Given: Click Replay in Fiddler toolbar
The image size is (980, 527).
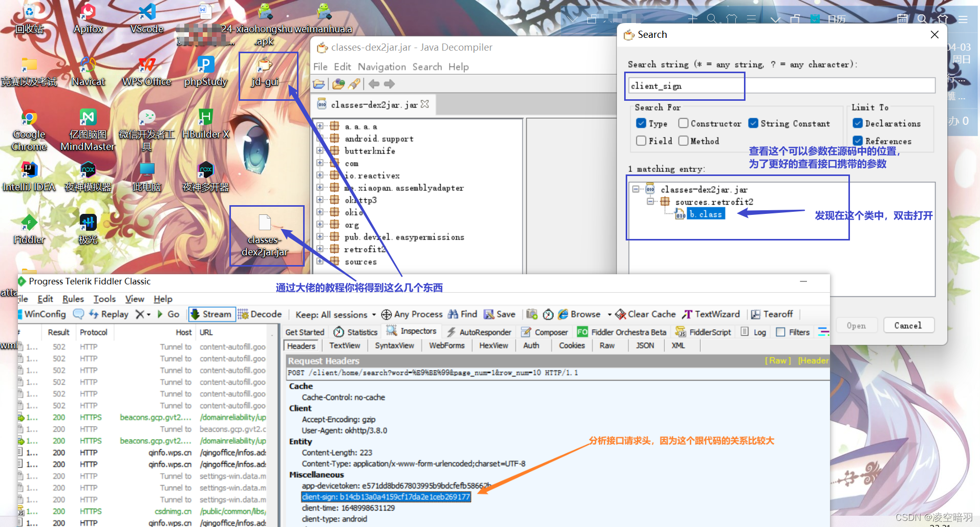Looking at the screenshot, I should (x=109, y=314).
